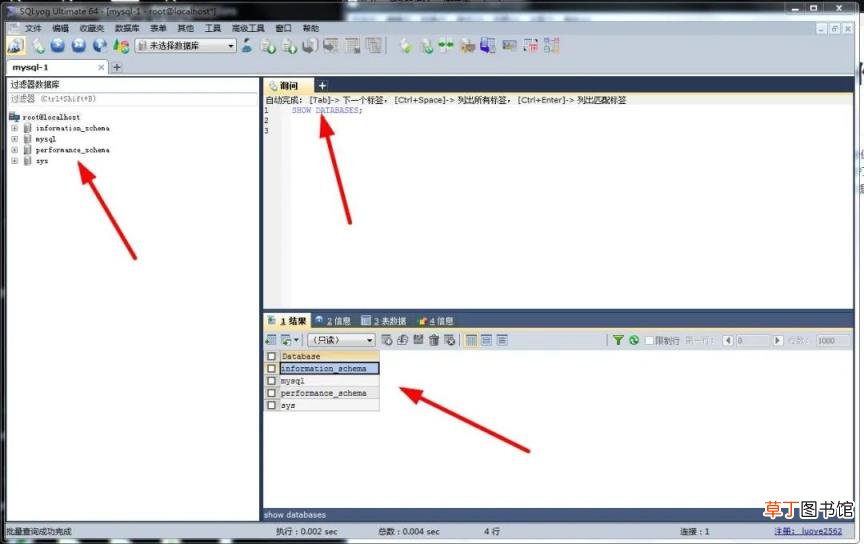
Task: Open the 帮助 menu
Action: 311,28
